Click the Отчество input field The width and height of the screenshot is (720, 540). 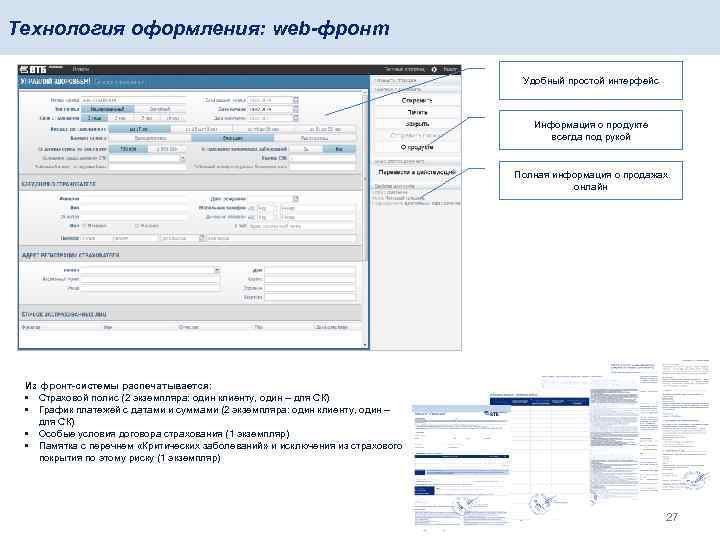(x=134, y=216)
